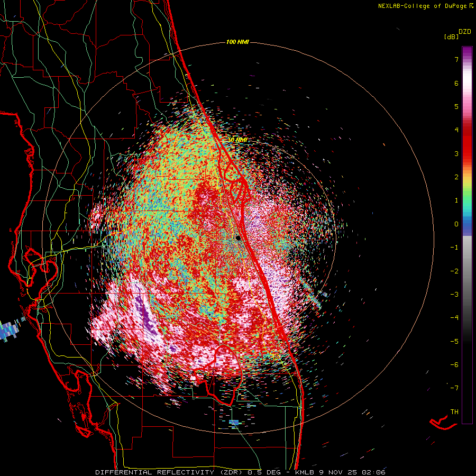476x476 pixels.
Task: Click the College of DuPage logo icon
Action: [471, 6]
